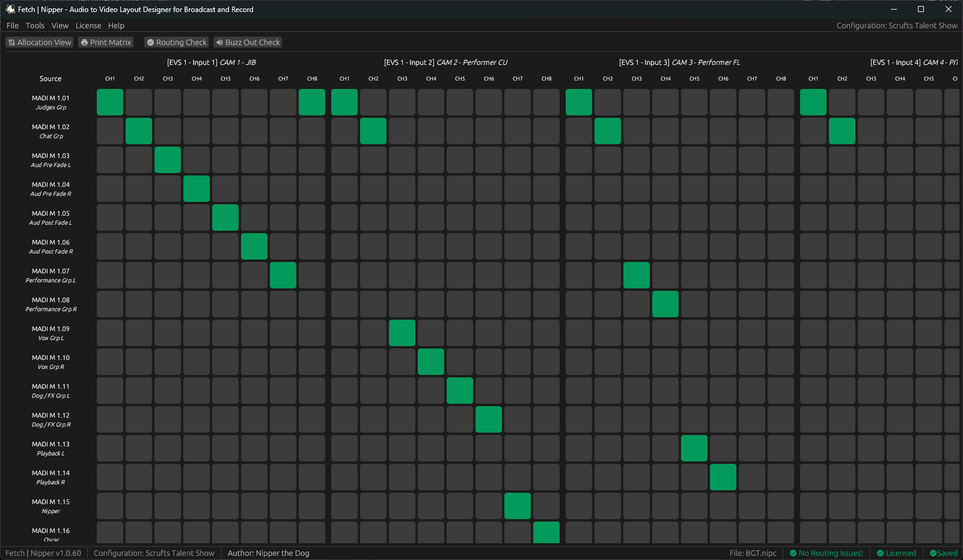
Task: Click the Licensed check icon in status bar
Action: click(x=882, y=553)
